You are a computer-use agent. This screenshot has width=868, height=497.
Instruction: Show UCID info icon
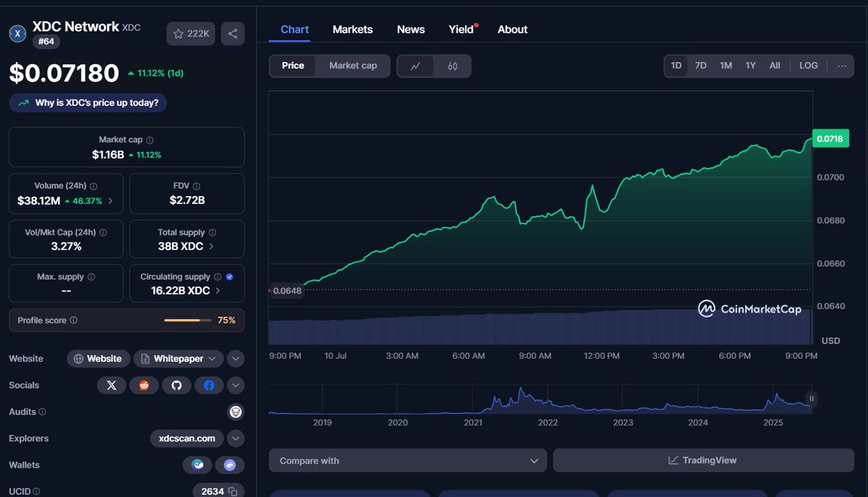[35, 492]
